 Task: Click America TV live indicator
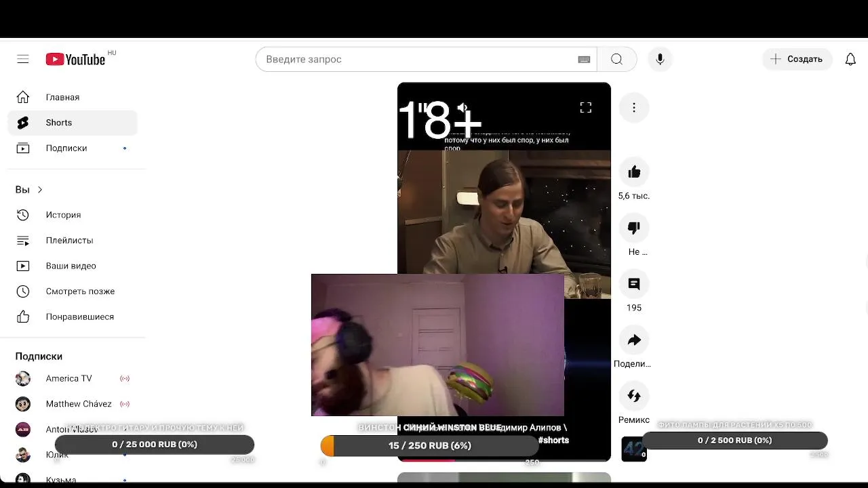[x=125, y=378]
